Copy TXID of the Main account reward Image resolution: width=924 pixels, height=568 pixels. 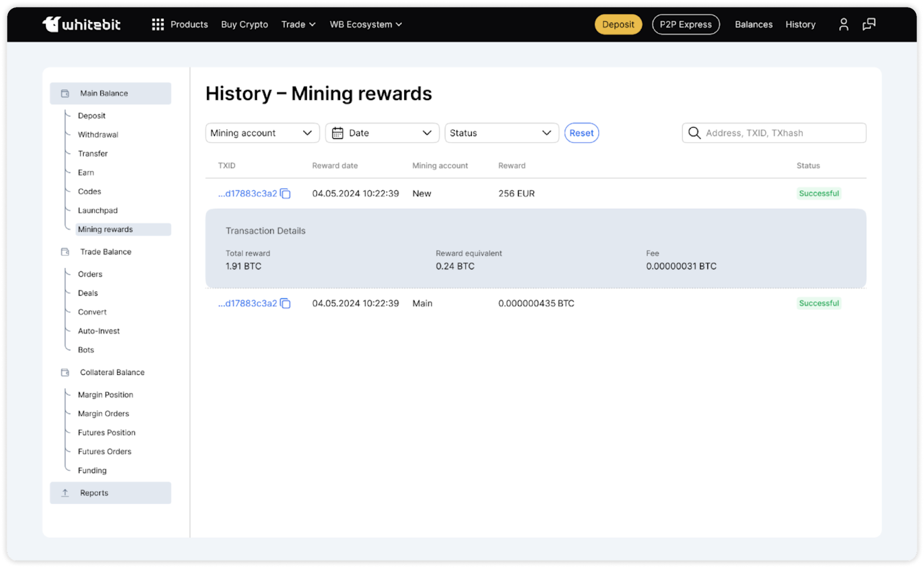pos(285,303)
